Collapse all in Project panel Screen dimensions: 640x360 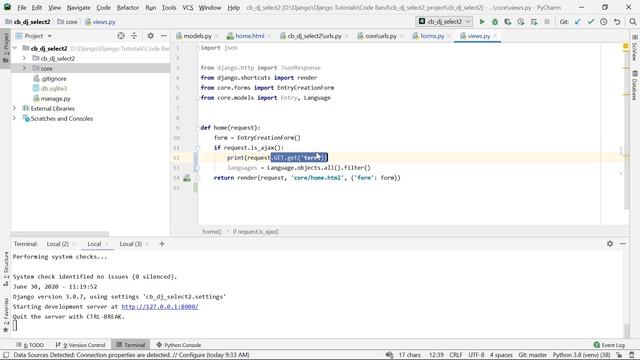(134, 36)
